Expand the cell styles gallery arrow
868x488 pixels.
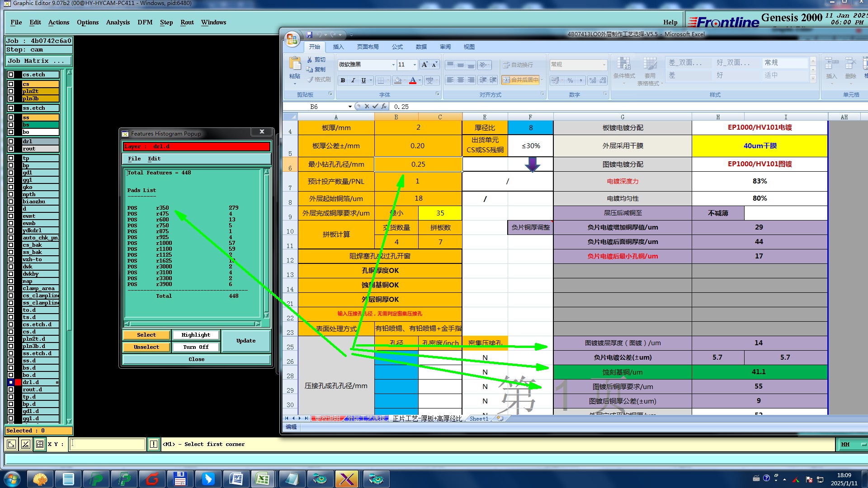813,79
